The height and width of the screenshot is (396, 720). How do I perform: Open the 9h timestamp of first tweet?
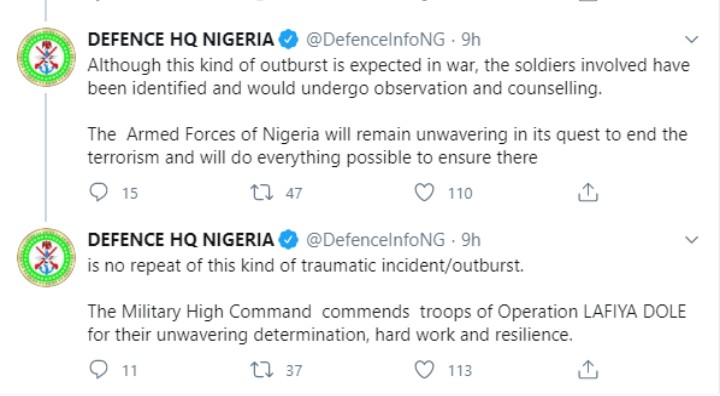(x=471, y=40)
